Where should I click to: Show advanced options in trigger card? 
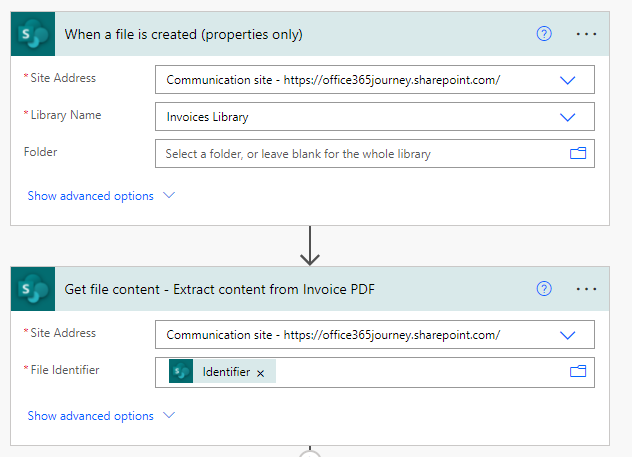tap(90, 196)
